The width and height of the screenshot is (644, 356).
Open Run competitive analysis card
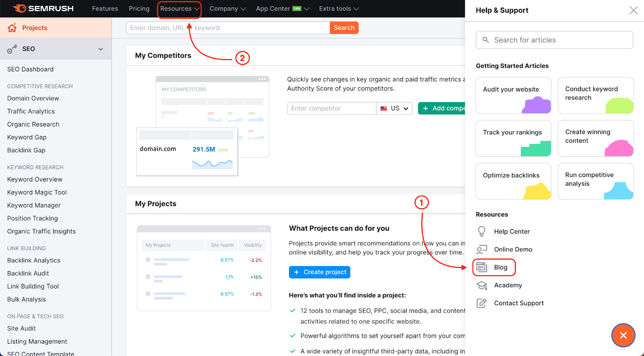point(596,181)
